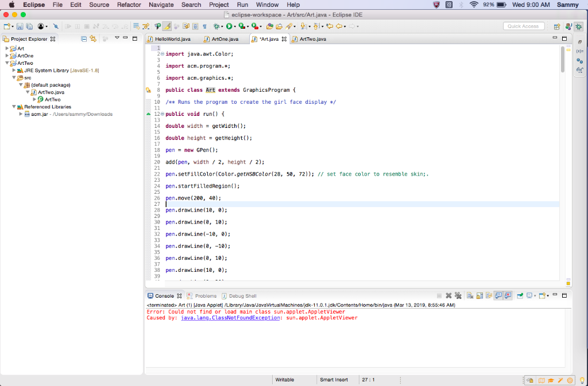
Task: Click the Quick Access search field
Action: coord(523,26)
